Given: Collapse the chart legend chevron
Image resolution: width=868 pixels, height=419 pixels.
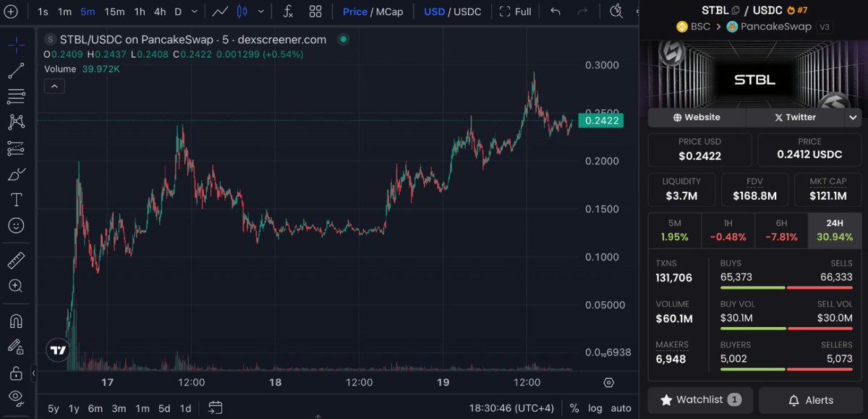Looking at the screenshot, I should click(54, 86).
